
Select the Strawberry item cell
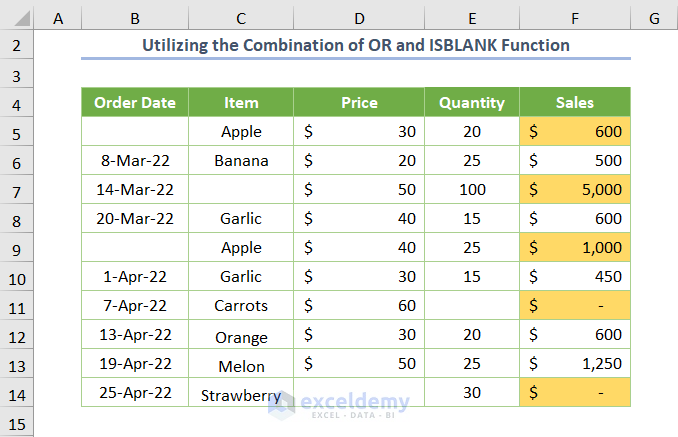click(x=241, y=394)
